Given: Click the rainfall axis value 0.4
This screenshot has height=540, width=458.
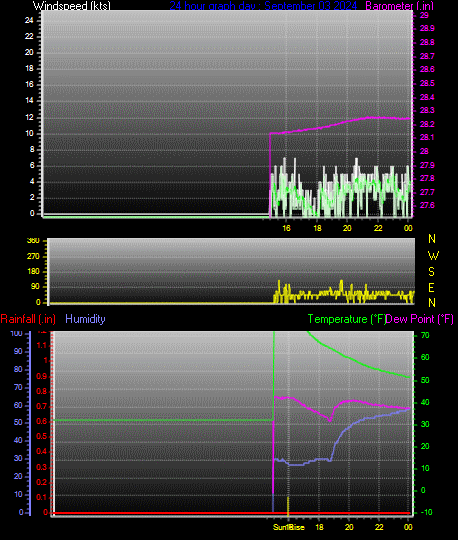Looking at the screenshot, I should click(x=42, y=451).
